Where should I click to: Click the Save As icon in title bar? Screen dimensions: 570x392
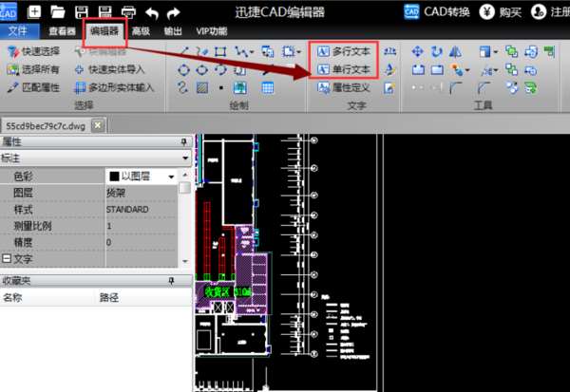(105, 12)
